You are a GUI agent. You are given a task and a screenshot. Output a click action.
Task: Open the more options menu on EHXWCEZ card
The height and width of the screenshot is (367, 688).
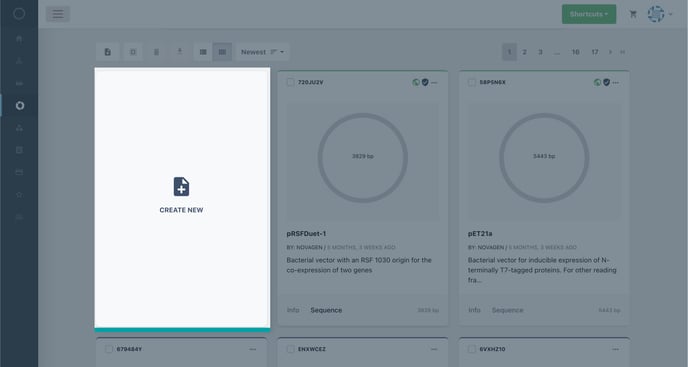434,349
